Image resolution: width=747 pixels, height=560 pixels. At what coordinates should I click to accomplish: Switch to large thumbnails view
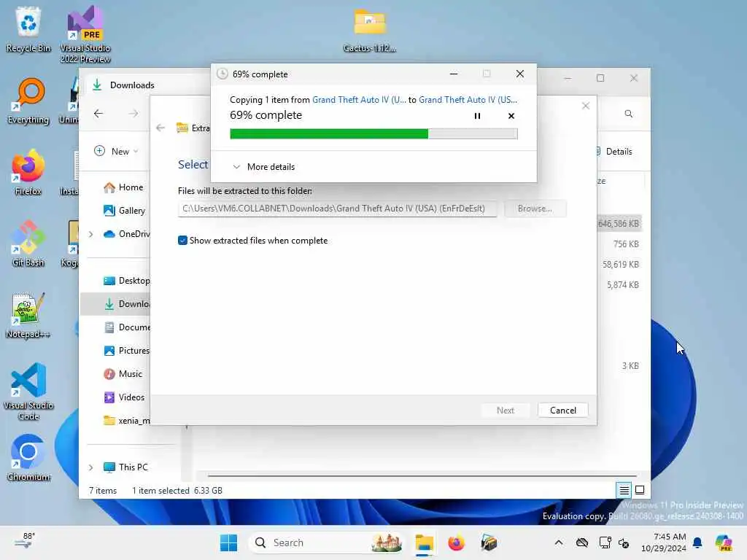(640, 490)
